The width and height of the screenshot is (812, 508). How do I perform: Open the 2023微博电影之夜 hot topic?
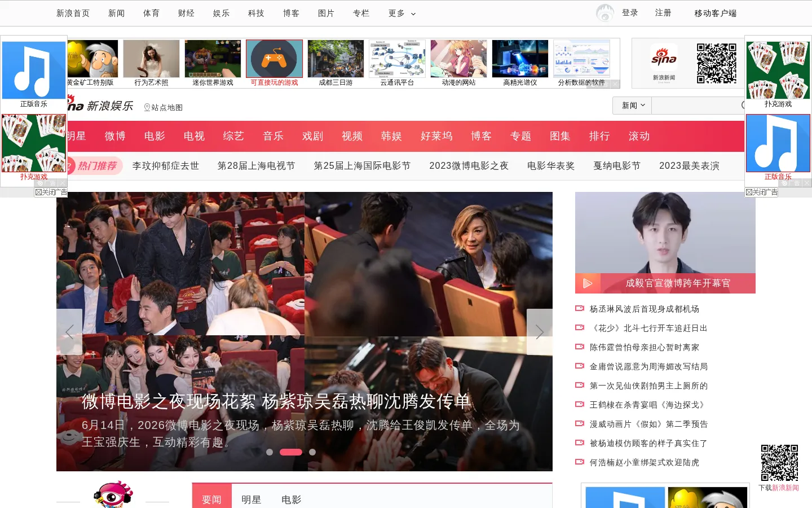(469, 166)
